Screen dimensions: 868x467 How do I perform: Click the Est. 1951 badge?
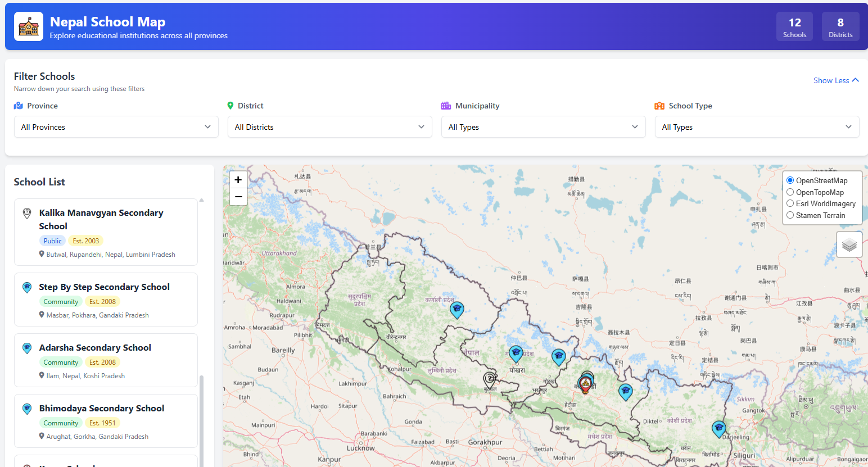102,423
